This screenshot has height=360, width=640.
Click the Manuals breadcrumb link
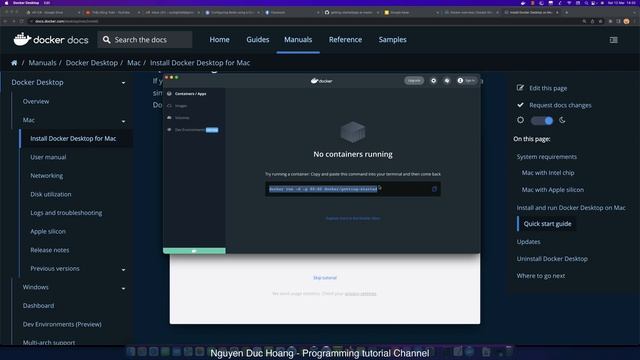(x=42, y=63)
